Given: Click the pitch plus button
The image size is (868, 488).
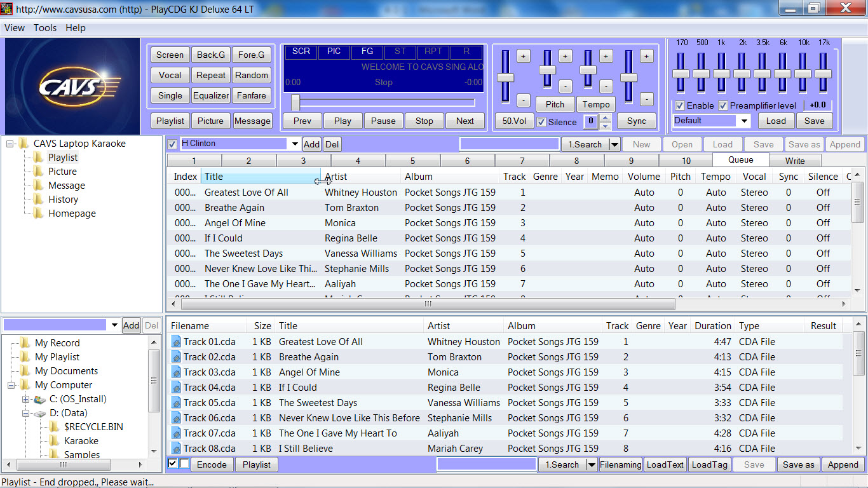Looking at the screenshot, I should coord(565,56).
